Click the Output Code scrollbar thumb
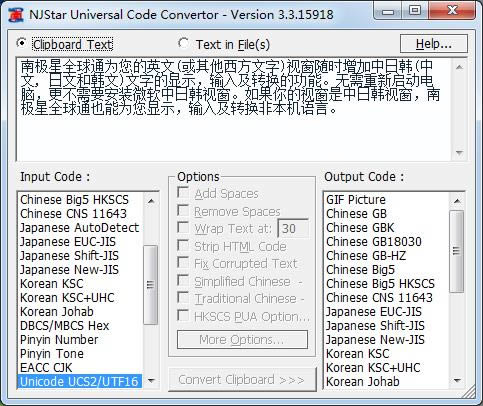Viewport: 483px width, 406px height. 457,251
